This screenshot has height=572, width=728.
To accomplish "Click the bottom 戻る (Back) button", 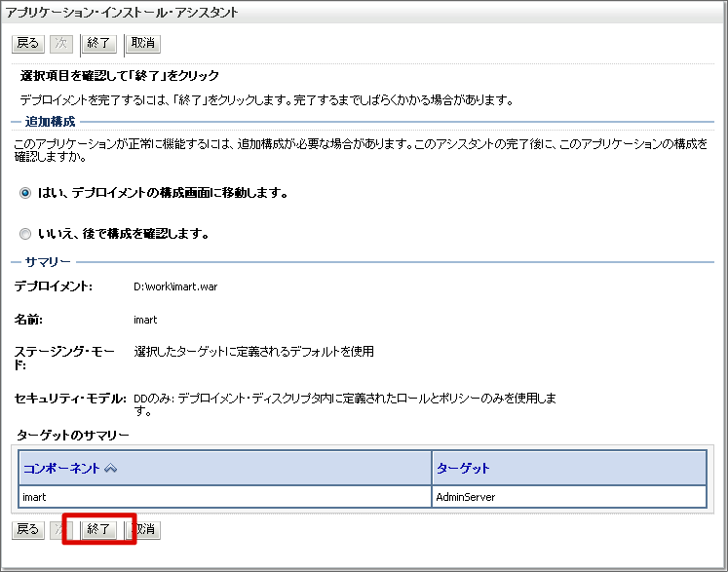I will tap(28, 529).
